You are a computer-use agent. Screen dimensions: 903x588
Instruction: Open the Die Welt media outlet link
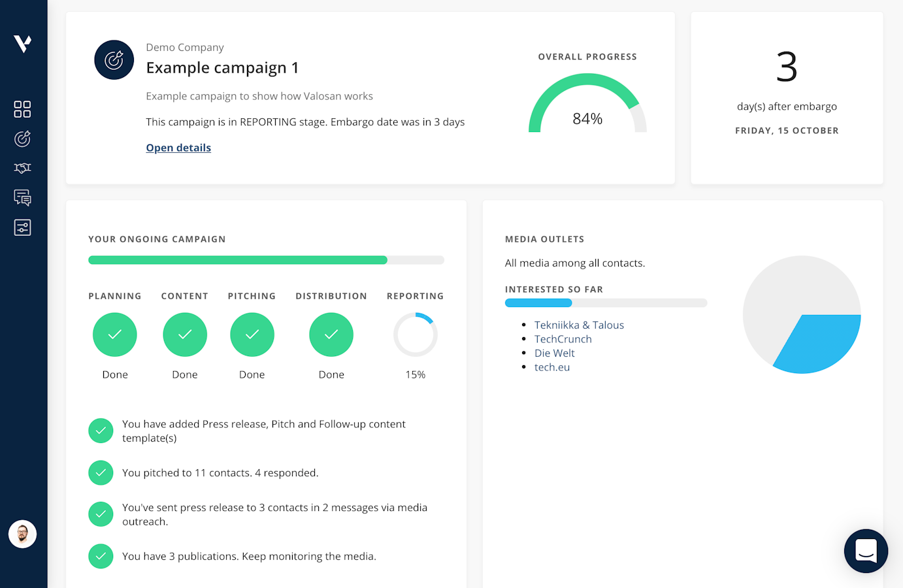pos(554,353)
